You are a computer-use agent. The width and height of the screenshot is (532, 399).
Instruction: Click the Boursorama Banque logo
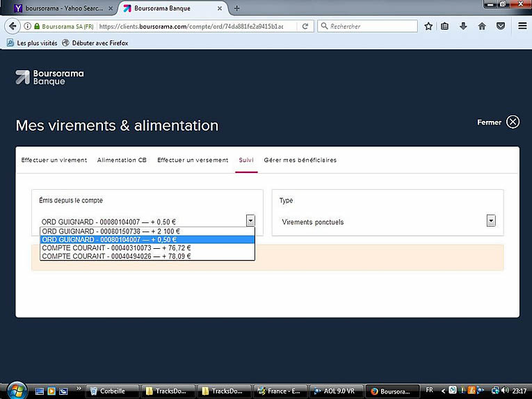(49, 77)
